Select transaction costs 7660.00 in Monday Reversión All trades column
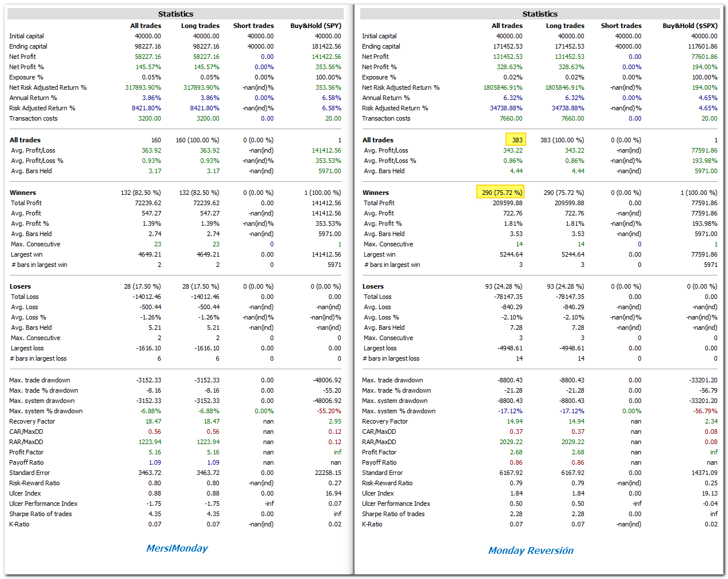This screenshot has width=728, height=579. point(511,118)
